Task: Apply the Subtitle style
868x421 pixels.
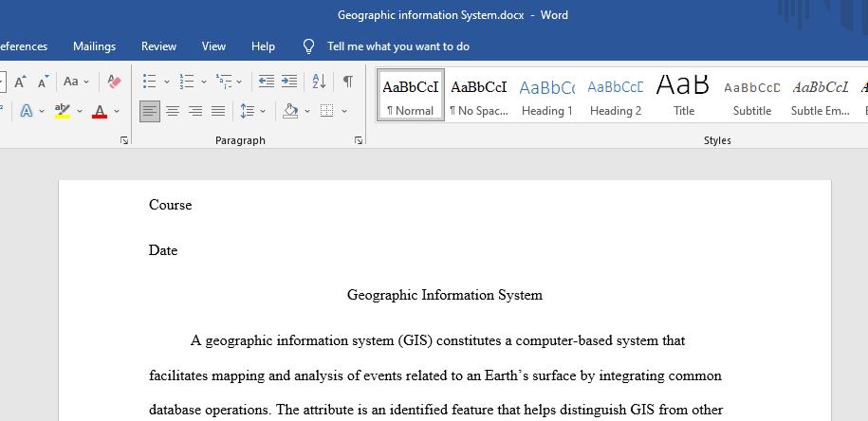Action: click(x=751, y=95)
